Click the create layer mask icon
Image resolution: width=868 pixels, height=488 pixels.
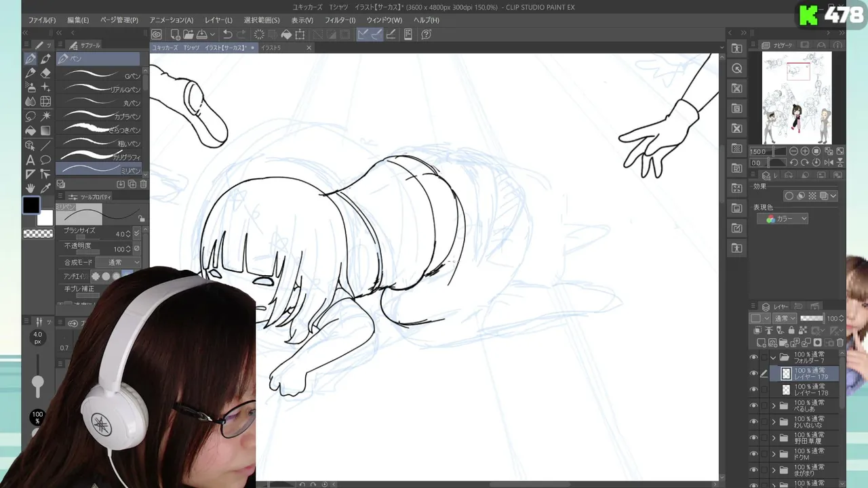pyautogui.click(x=818, y=343)
